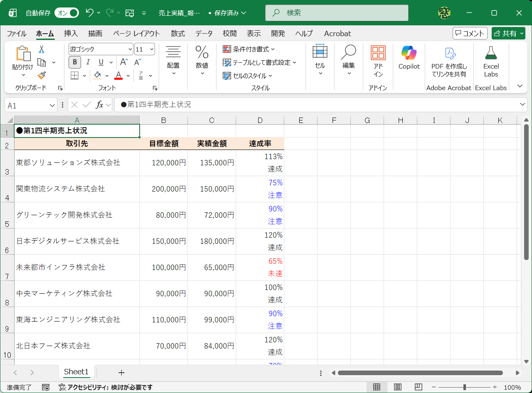The width and height of the screenshot is (532, 393).
Task: Toggle Italic formatting
Action: tap(88, 62)
